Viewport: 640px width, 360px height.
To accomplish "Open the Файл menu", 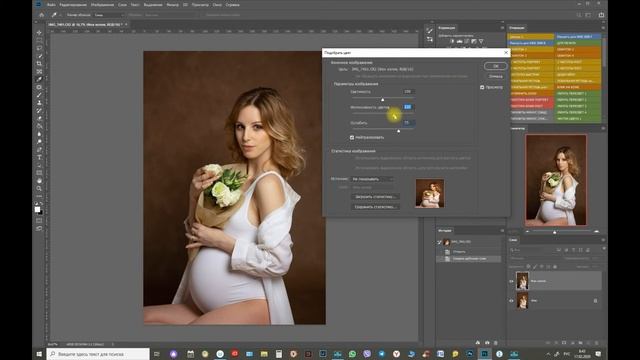I will tap(51, 5).
